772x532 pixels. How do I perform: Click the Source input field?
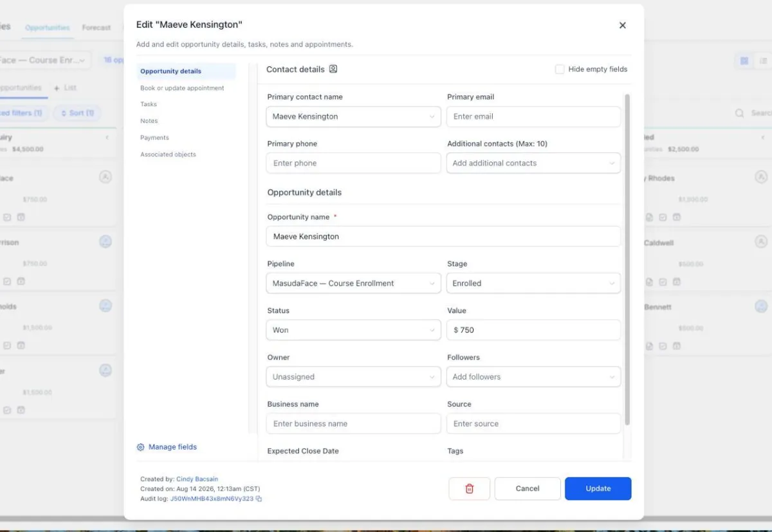point(533,424)
